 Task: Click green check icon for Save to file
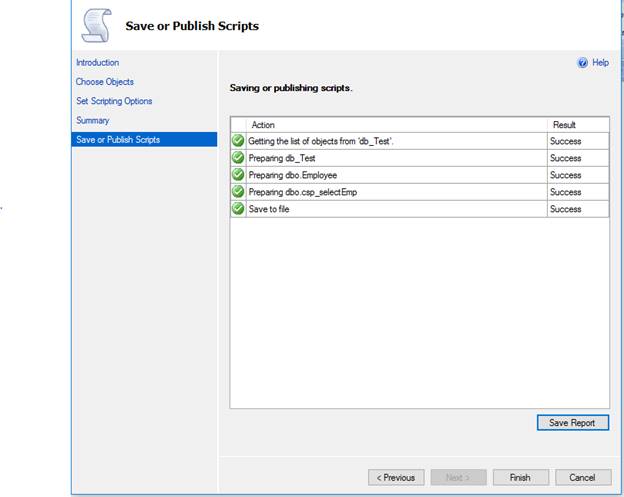tap(238, 209)
